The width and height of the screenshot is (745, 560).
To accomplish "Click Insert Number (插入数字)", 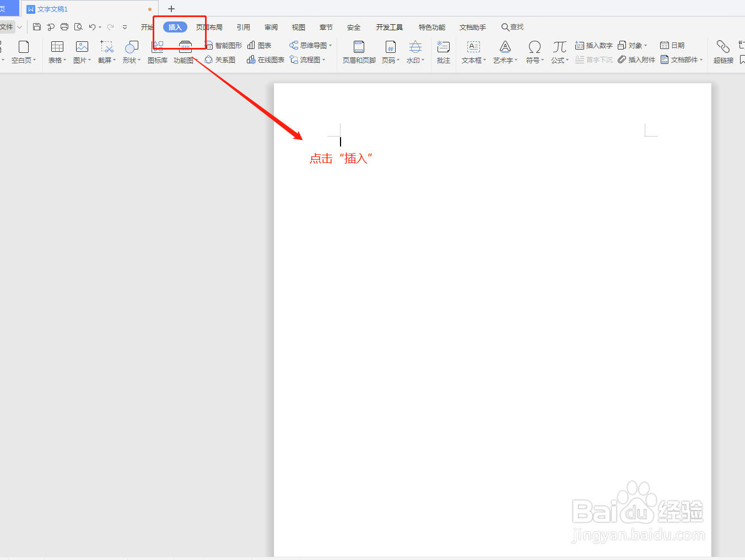I will pyautogui.click(x=593, y=45).
